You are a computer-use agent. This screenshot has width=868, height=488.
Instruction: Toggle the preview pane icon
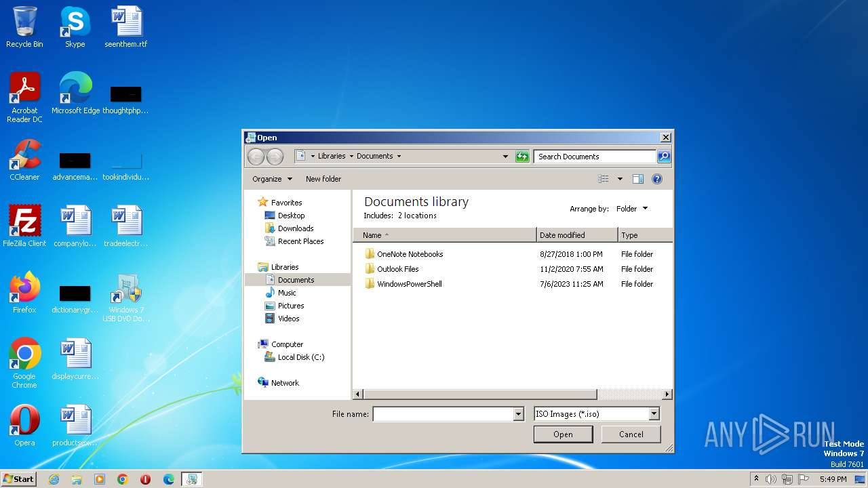638,179
